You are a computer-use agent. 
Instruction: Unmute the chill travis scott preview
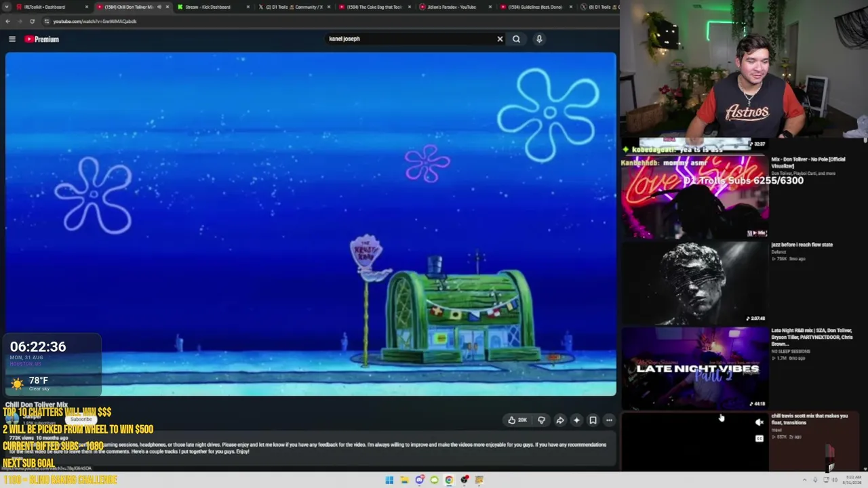(759, 423)
